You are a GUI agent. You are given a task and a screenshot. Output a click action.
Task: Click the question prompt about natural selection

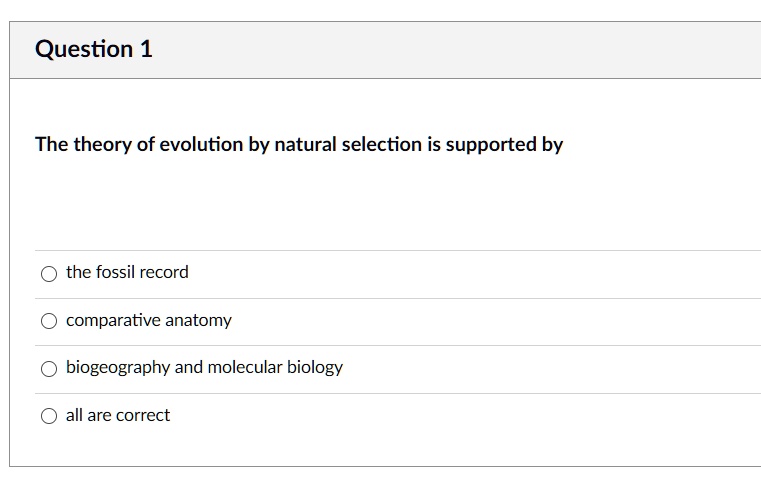299,144
